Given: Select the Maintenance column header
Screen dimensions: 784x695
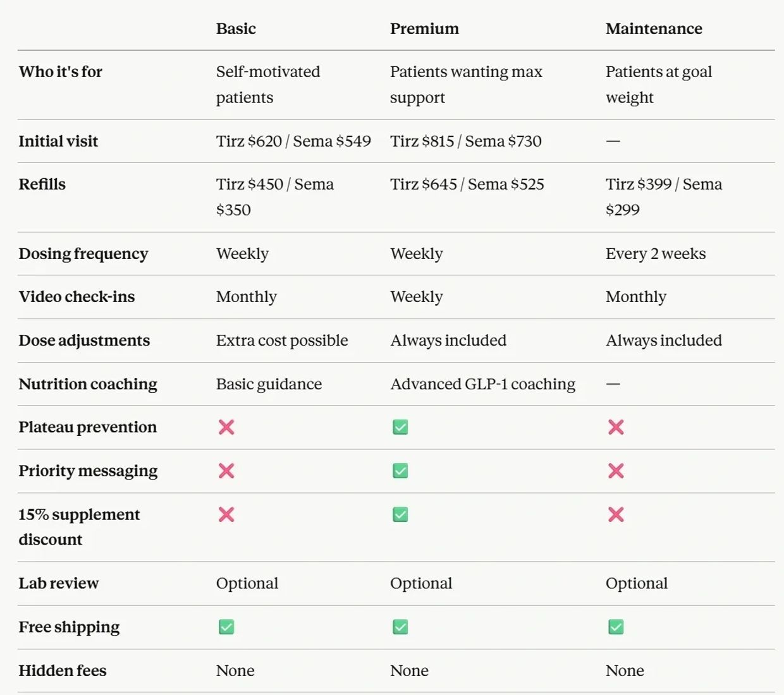Looking at the screenshot, I should 654,28.
